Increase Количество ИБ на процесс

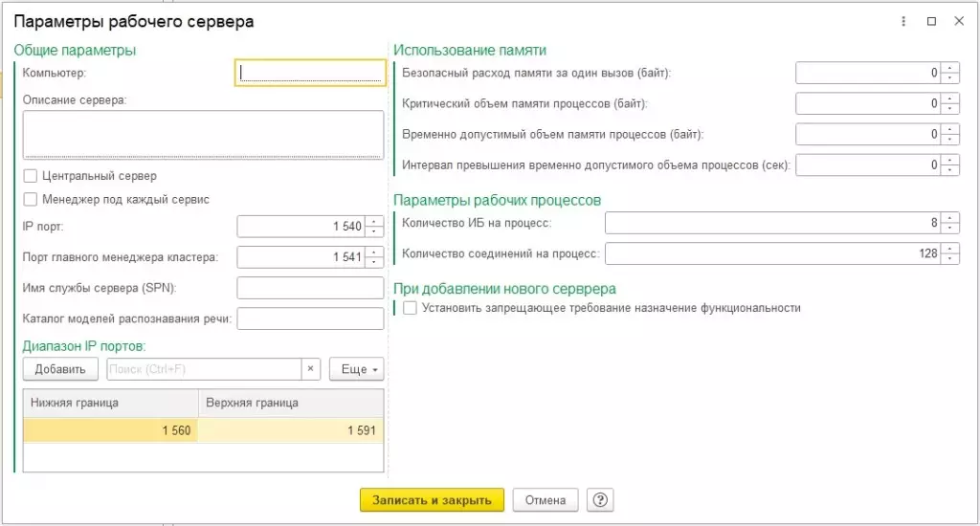tap(949, 218)
